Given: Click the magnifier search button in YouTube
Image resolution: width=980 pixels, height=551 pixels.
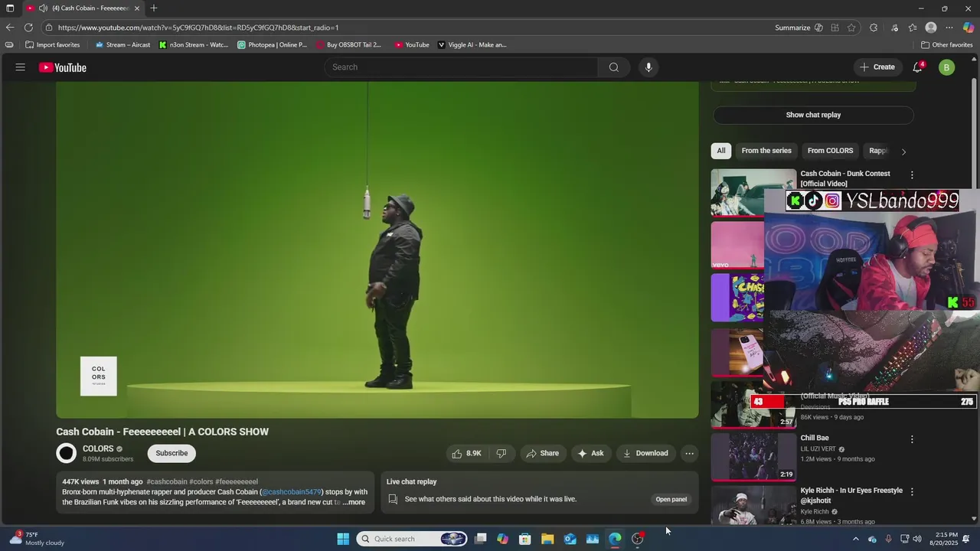Looking at the screenshot, I should point(613,67).
